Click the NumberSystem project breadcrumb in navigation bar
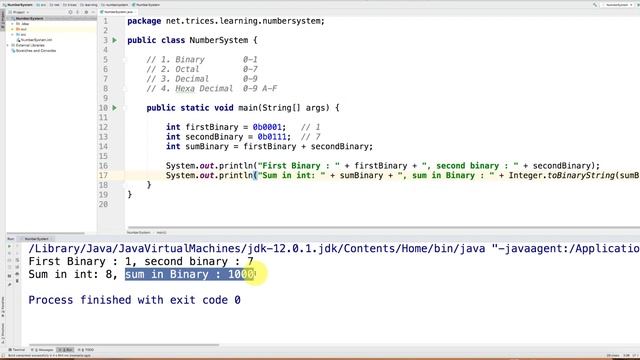The width and height of the screenshot is (640, 360). pyautogui.click(x=18, y=5)
